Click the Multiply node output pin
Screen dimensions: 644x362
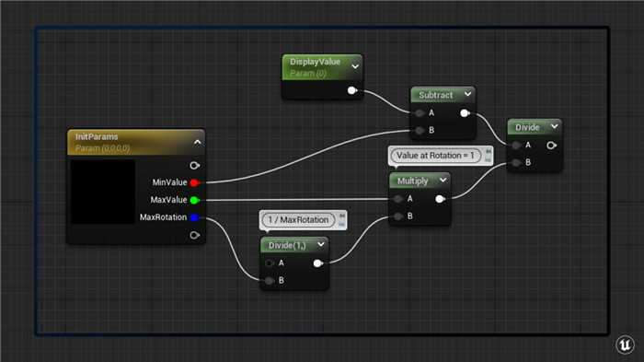[x=440, y=199]
